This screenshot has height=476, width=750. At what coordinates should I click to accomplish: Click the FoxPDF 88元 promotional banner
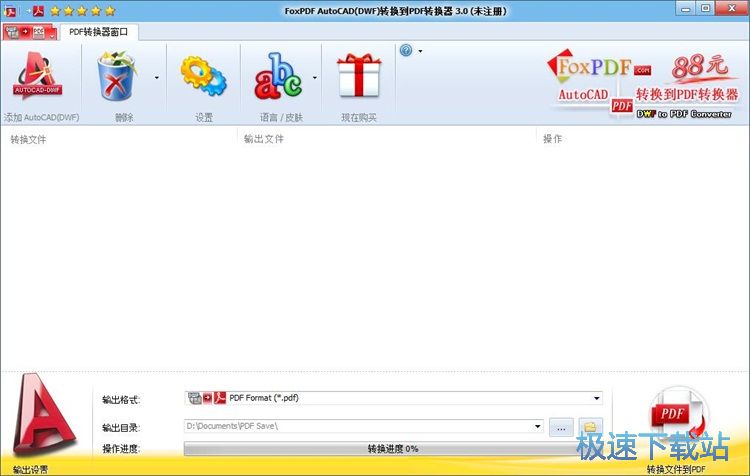[645, 84]
